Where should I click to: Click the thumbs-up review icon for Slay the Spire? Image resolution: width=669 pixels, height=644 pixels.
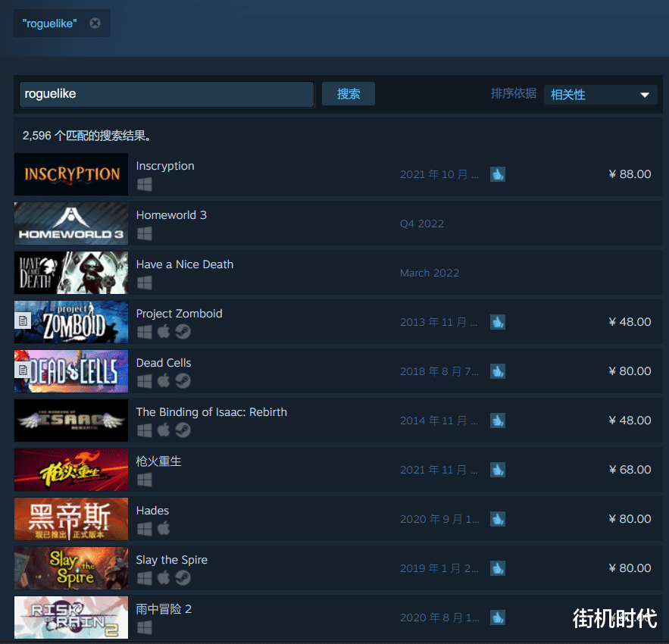point(498,568)
